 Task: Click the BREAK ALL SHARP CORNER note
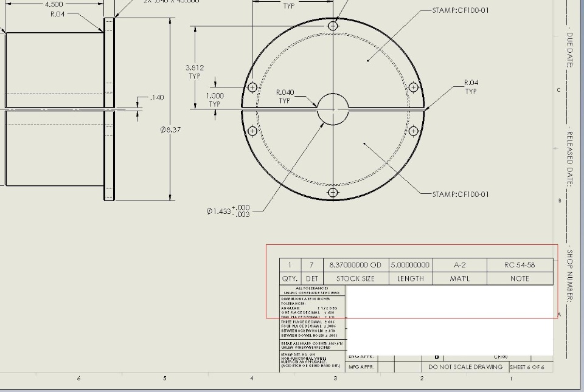pyautogui.click(x=312, y=345)
